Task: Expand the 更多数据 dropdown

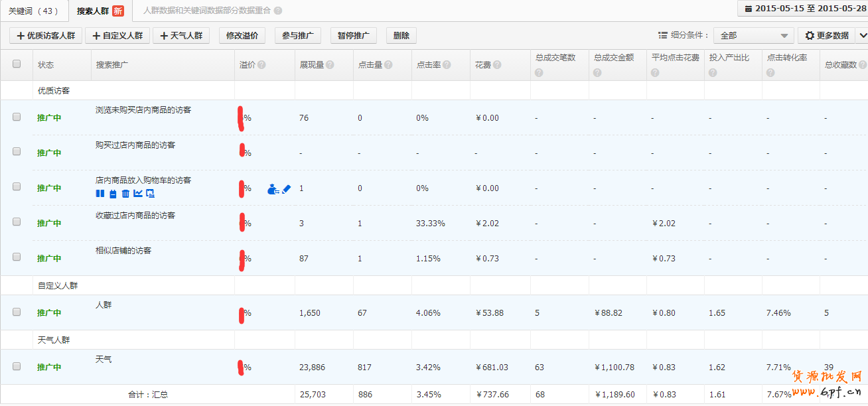Action: click(861, 35)
